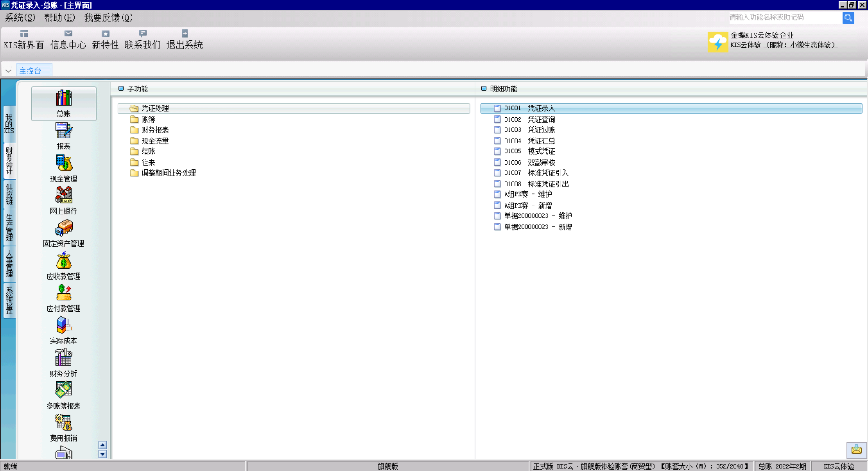868x471 pixels.
Task: Select the 固定资产管理 fixed assets icon
Action: coord(64,228)
